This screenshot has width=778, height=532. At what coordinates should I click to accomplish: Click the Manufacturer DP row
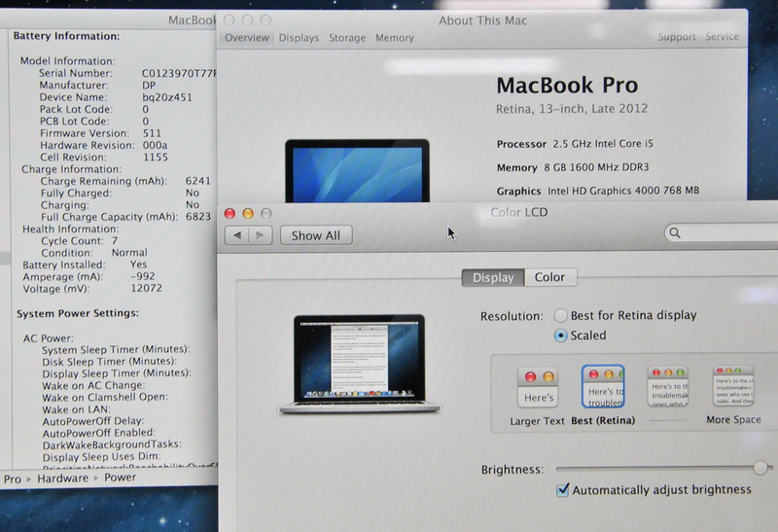(x=98, y=85)
